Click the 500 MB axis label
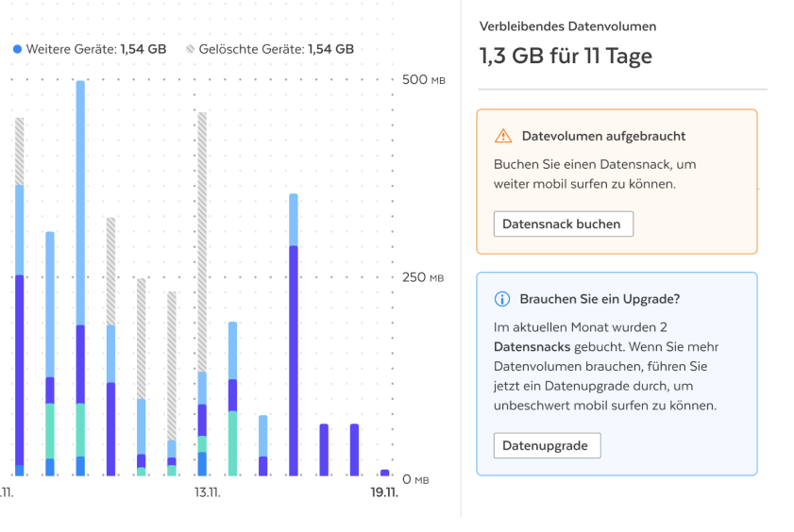The width and height of the screenshot is (794, 532). click(423, 80)
